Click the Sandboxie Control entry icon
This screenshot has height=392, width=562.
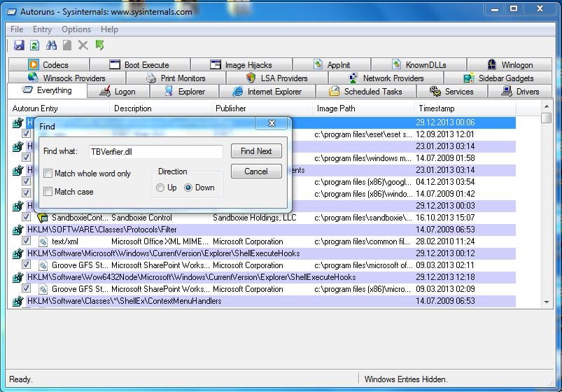(43, 218)
